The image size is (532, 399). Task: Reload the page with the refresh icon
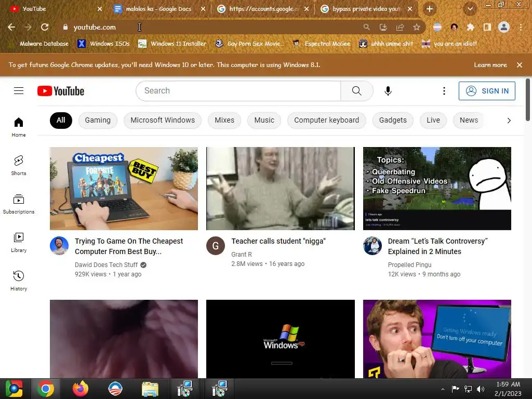(45, 27)
